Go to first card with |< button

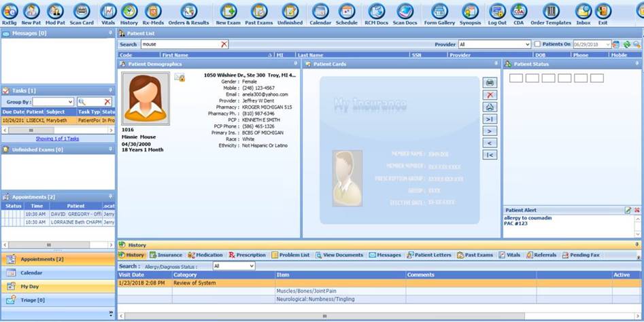click(490, 155)
